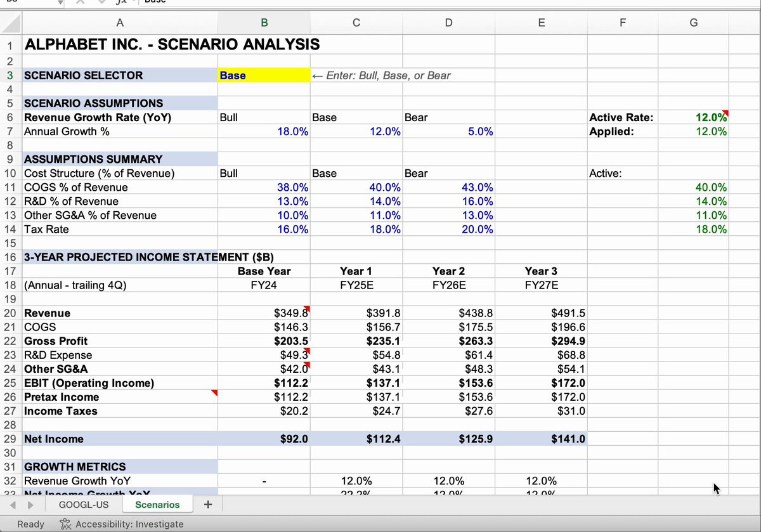The image size is (761, 532).
Task: Click the yellow scenario selector cell 'Base'
Action: [x=264, y=75]
